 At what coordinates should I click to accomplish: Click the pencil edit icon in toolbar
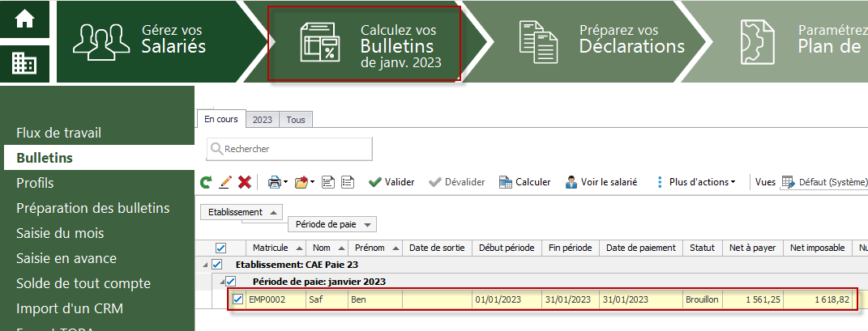pos(224,182)
